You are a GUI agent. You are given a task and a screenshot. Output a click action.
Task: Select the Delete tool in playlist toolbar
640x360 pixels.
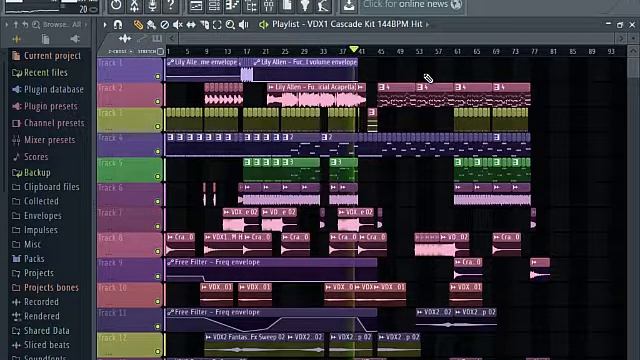pyautogui.click(x=164, y=25)
